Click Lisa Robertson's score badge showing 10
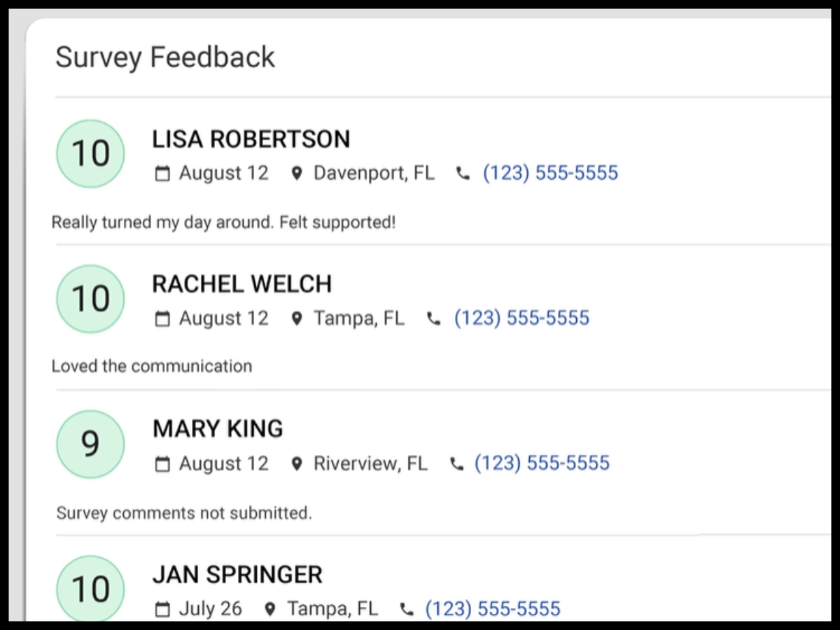 [x=90, y=153]
